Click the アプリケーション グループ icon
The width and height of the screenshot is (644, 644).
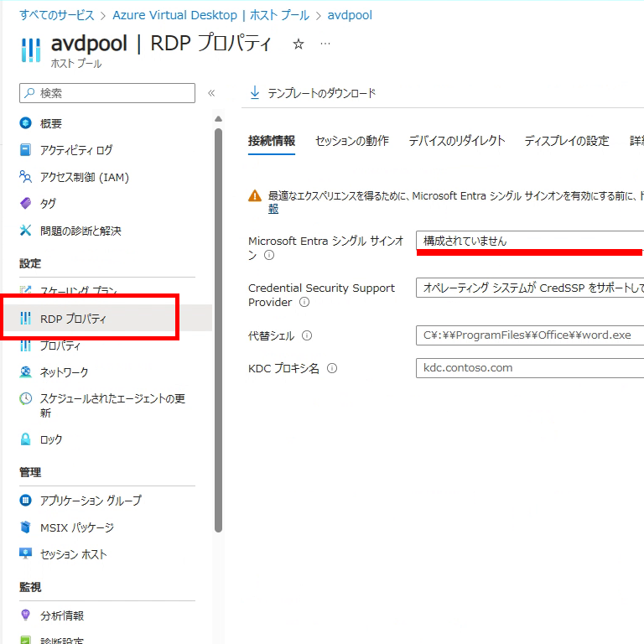pyautogui.click(x=25, y=501)
